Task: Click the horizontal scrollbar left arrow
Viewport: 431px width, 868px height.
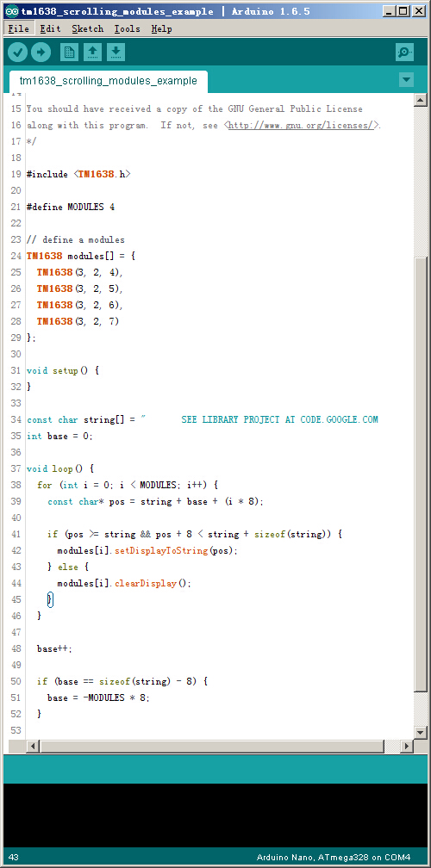Action: [x=32, y=747]
